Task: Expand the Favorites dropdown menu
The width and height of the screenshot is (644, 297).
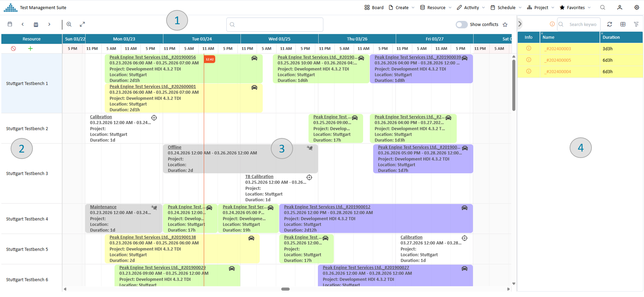Action: pyautogui.click(x=575, y=7)
